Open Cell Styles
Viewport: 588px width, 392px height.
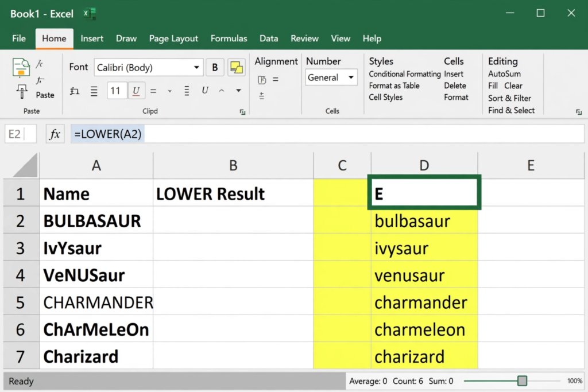385,98
